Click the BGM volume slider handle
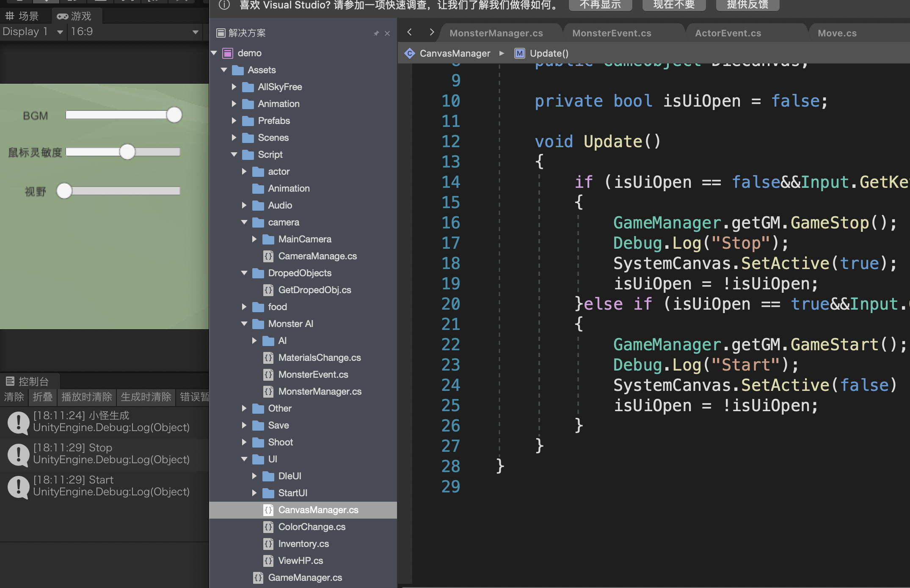Viewport: 910px width, 588px height. point(174,115)
